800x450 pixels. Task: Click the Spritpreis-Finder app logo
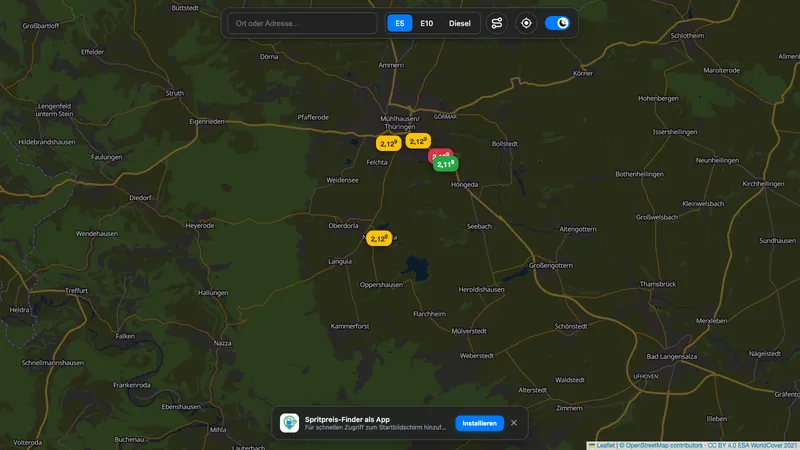pos(289,423)
